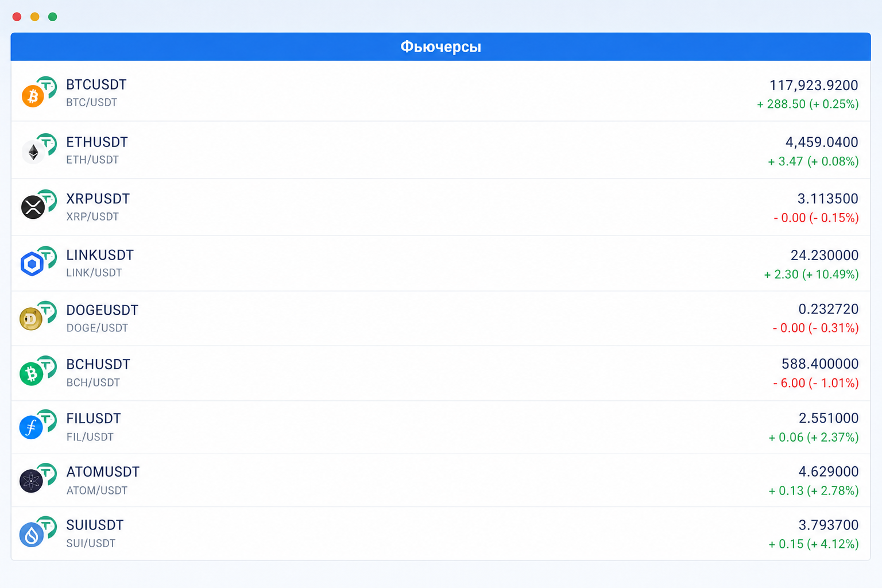The height and width of the screenshot is (588, 882).
Task: Click the SUI/USDT pair subtitle
Action: 91,543
